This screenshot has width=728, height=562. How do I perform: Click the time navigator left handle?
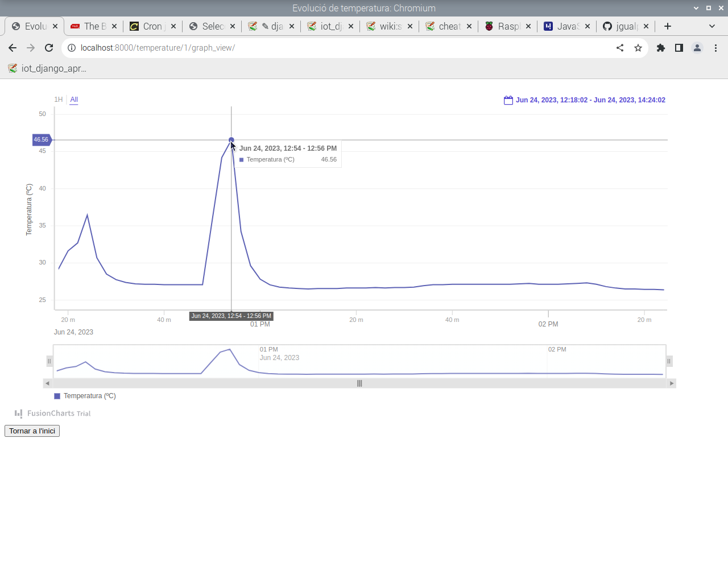click(49, 361)
